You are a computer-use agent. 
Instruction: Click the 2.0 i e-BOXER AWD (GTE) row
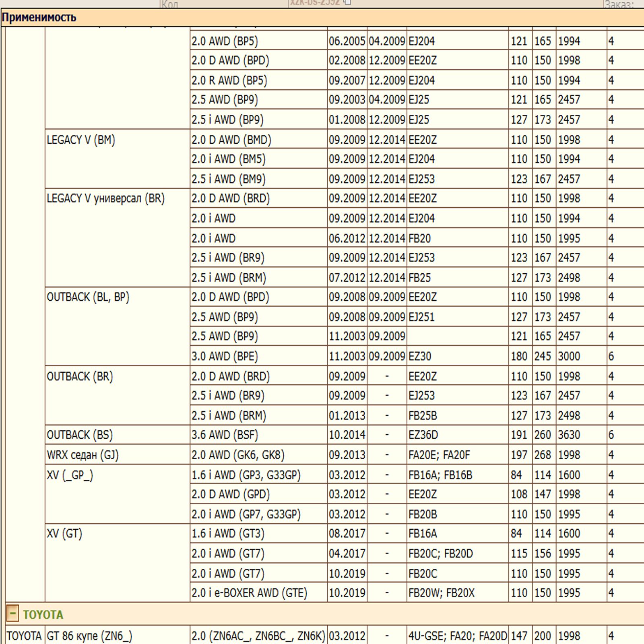click(x=249, y=593)
